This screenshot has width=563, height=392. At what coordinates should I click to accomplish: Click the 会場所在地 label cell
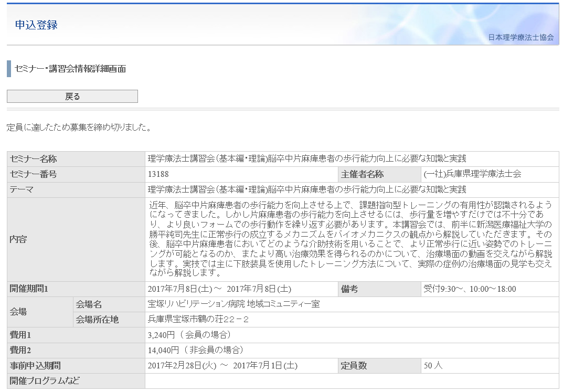point(109,320)
